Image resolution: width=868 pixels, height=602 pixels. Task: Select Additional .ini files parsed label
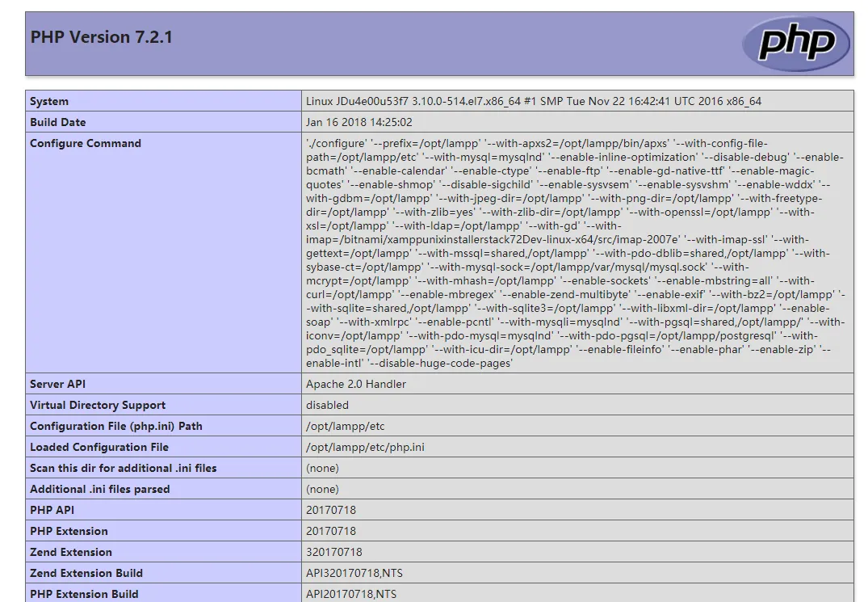point(99,490)
